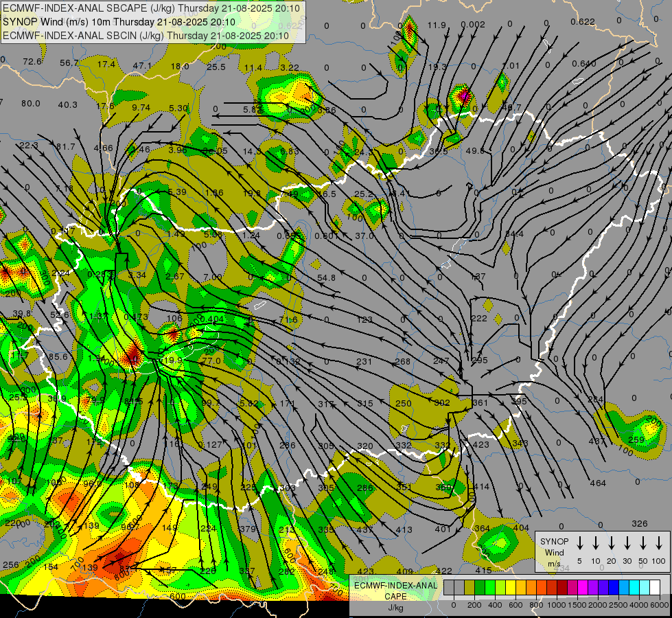Click the map value 0.404
This screenshot has height=618, width=672.
point(211,319)
